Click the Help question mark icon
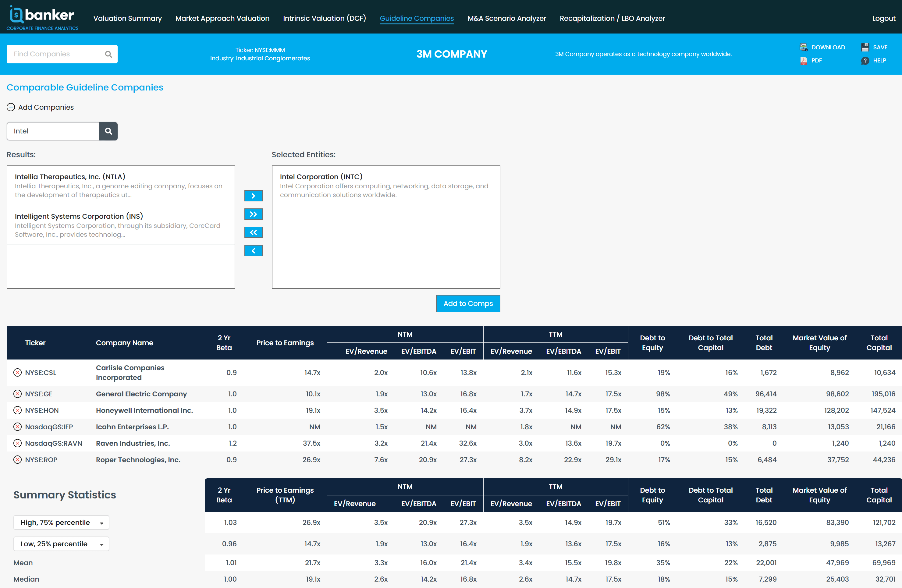 [865, 61]
